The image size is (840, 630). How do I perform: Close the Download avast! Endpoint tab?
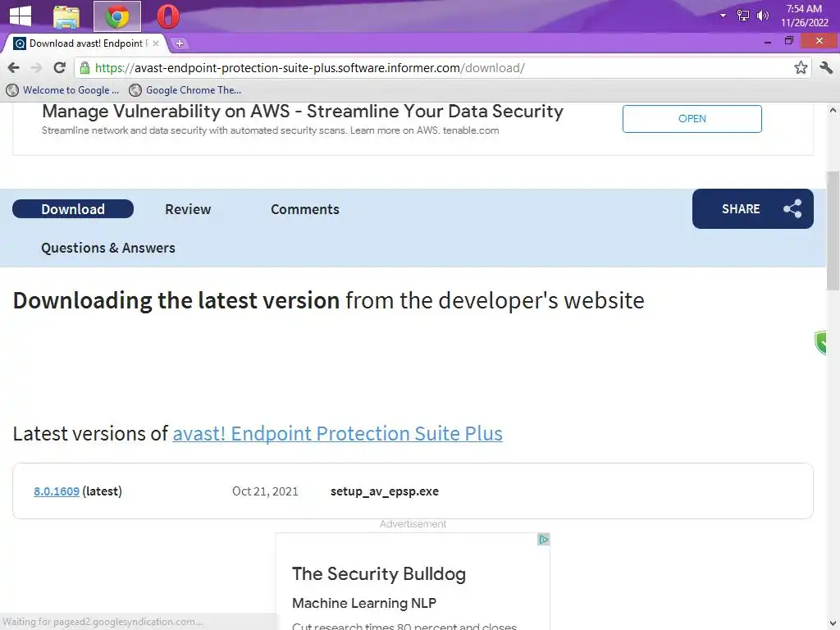[x=155, y=43]
